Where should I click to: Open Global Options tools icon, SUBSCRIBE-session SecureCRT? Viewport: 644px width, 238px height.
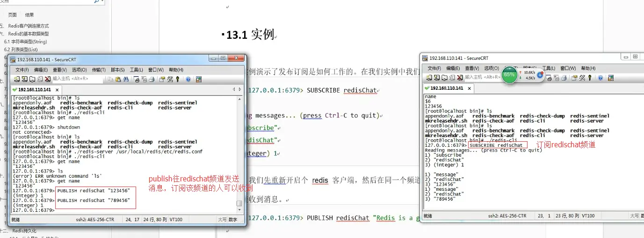[x=581, y=78]
